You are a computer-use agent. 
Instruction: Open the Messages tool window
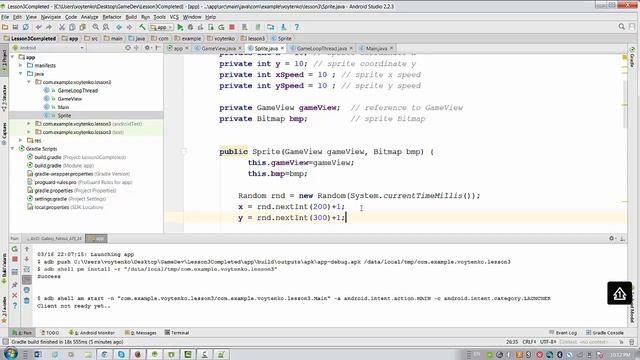point(140,333)
